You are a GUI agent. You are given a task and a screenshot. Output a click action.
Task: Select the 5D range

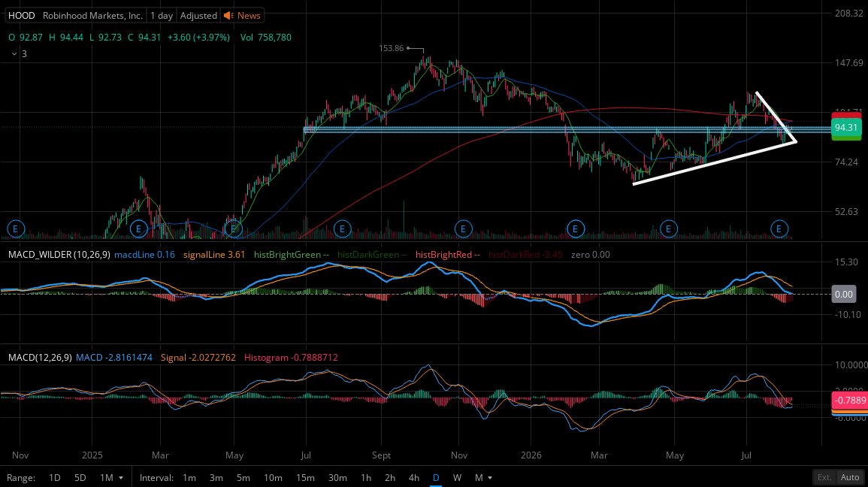pyautogui.click(x=80, y=477)
